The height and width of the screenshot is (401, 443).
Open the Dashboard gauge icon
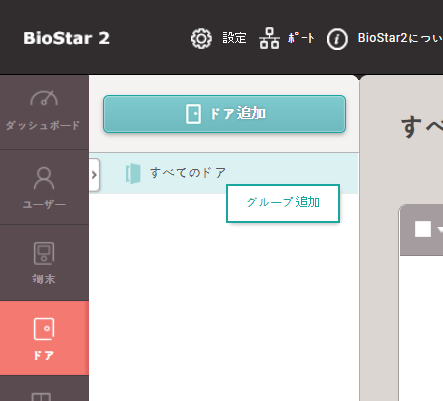coord(44,98)
